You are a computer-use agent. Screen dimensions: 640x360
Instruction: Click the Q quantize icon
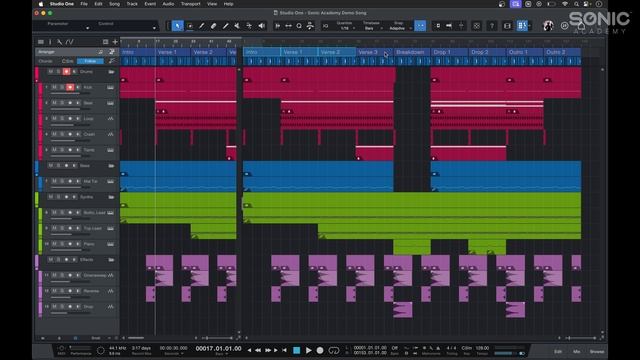325,26
